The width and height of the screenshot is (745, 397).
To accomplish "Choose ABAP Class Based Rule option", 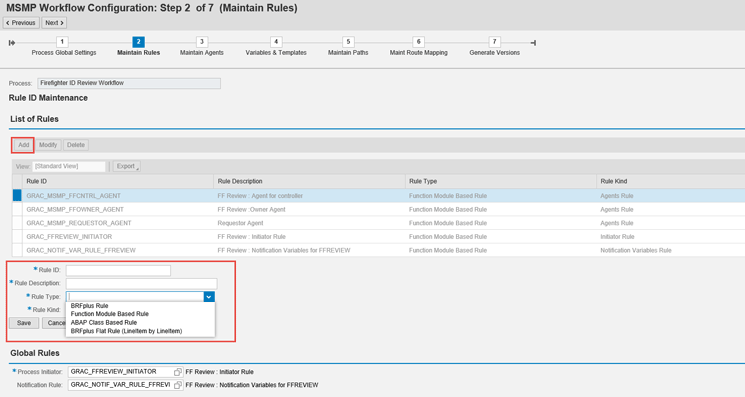I will point(104,322).
